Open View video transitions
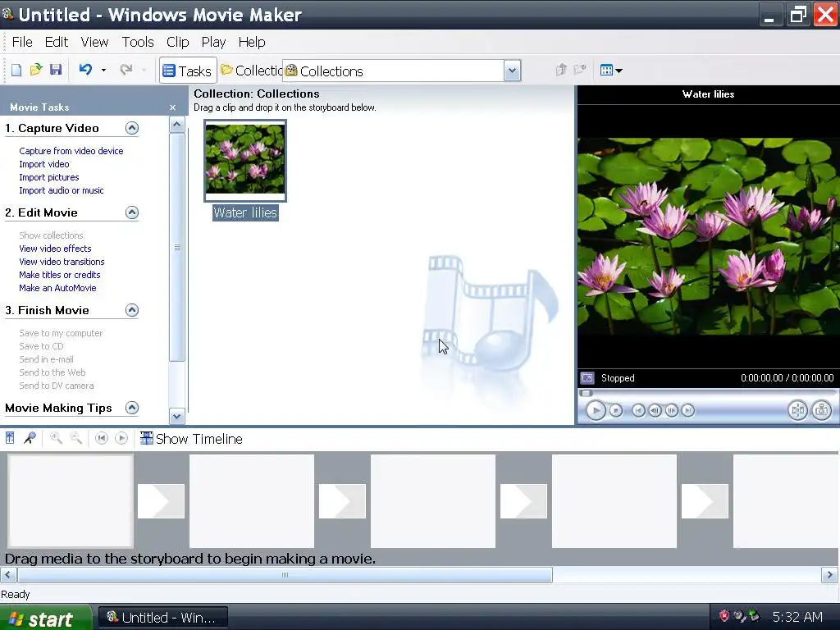Image resolution: width=840 pixels, height=630 pixels. click(62, 262)
